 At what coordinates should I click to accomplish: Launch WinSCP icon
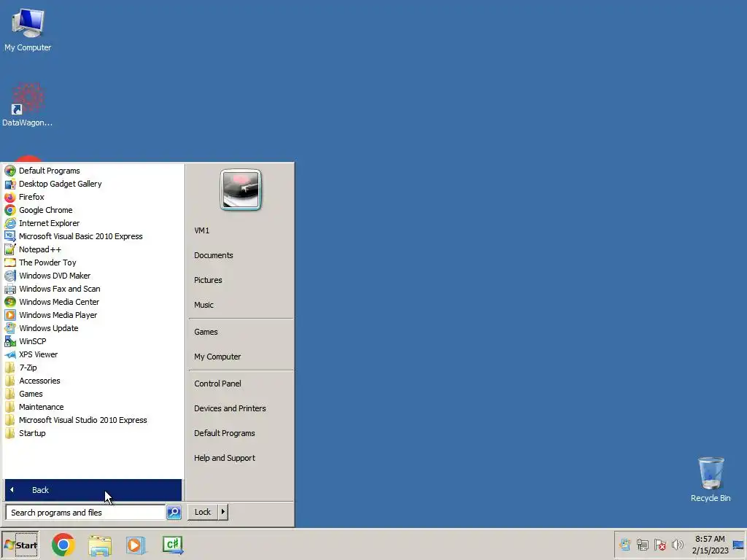pos(10,341)
